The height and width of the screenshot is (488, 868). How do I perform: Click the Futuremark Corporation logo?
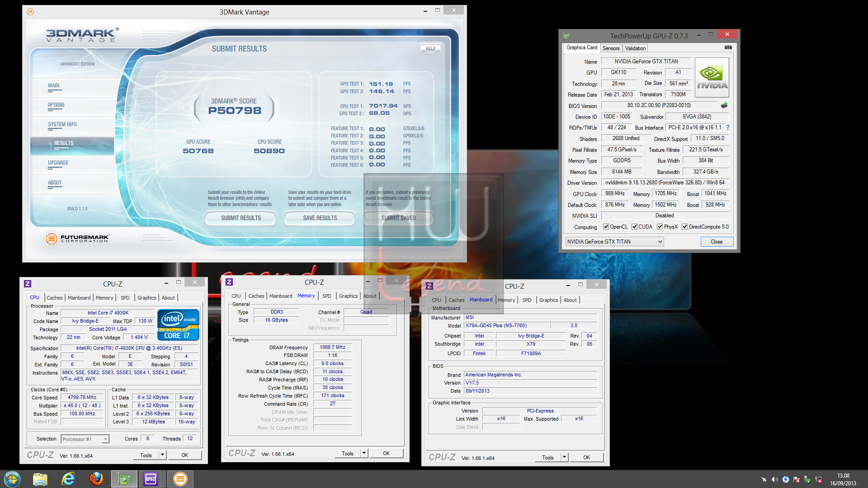point(78,238)
